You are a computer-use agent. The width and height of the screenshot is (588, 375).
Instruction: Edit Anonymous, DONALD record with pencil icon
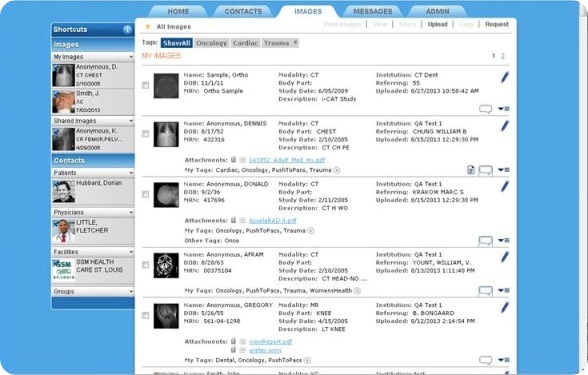coord(505,186)
